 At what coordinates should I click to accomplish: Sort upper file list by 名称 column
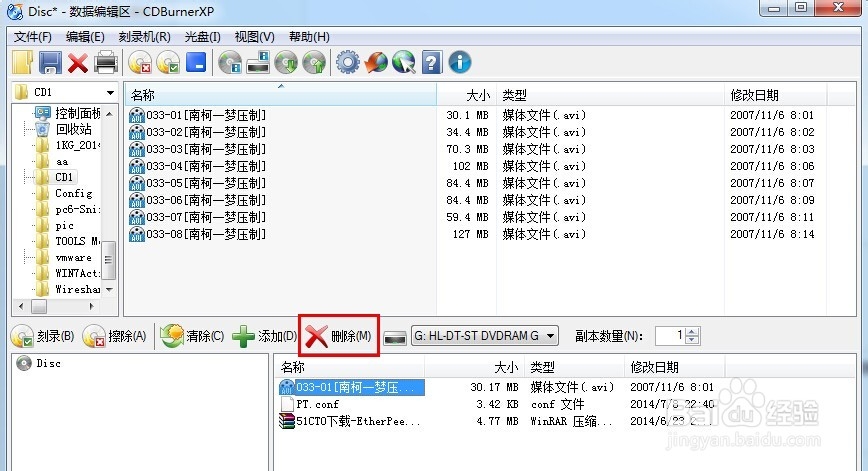coord(281,95)
